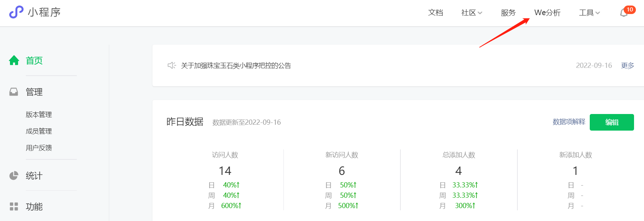Viewport: 644px width, 221px height.
Task: Select 统计 in the sidebar
Action: 34,176
